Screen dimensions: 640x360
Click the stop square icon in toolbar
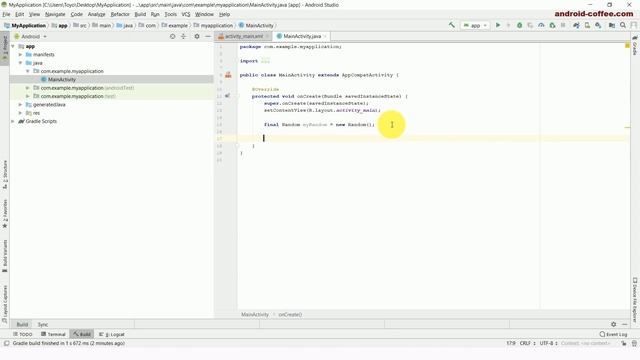[563, 25]
